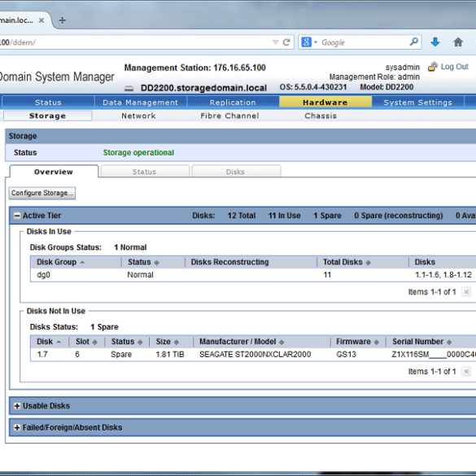Screen dimensions: 476x476
Task: Click disk range 1.1-1.6, 1.8-1.12
Action: click(x=443, y=275)
